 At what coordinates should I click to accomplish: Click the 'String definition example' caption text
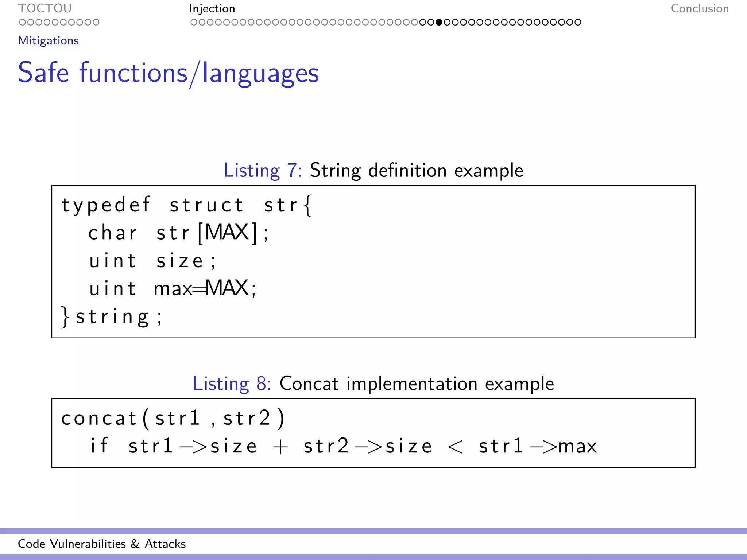point(417,171)
